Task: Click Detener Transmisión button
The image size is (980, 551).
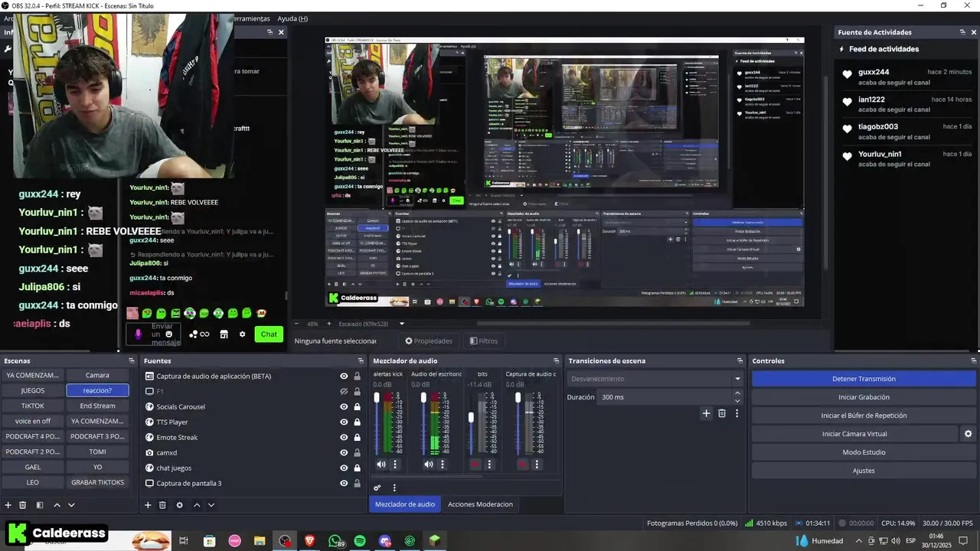Action: (864, 379)
